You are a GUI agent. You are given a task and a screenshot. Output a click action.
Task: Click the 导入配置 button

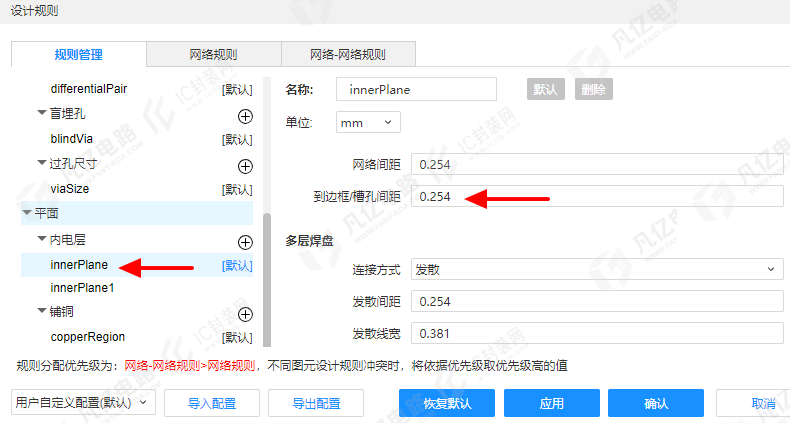pyautogui.click(x=212, y=403)
